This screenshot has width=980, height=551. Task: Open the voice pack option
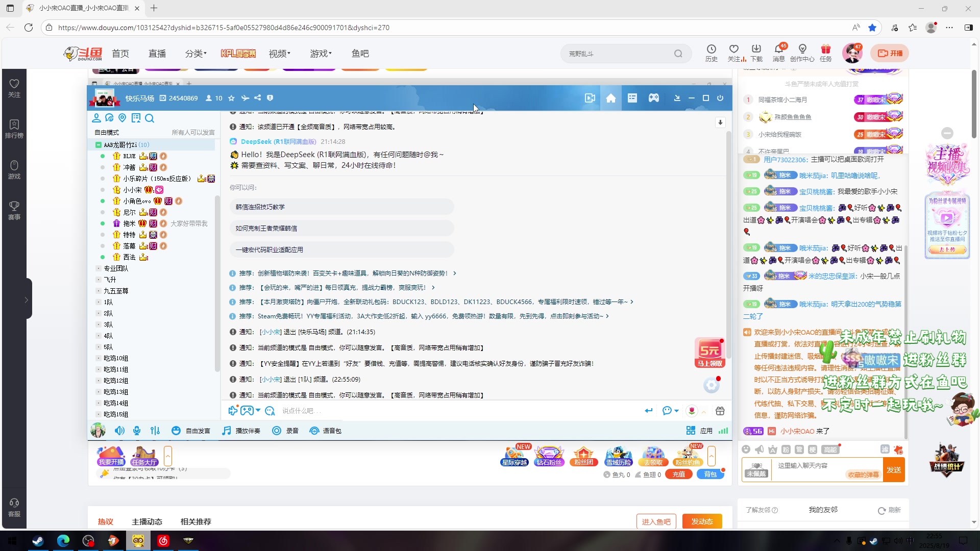(x=326, y=431)
